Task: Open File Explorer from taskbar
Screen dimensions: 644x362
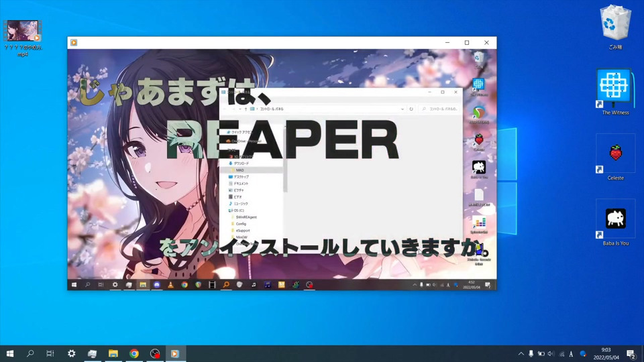Action: 113,353
